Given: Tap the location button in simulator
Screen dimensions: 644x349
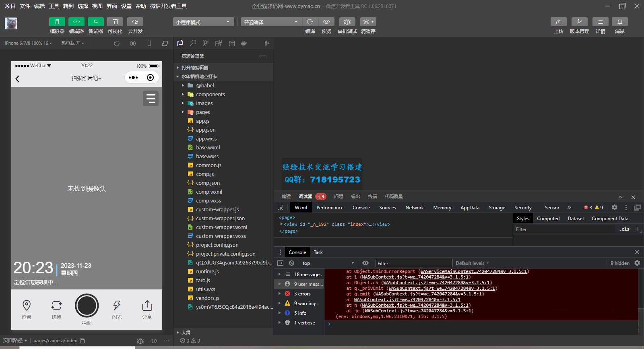Looking at the screenshot, I should pyautogui.click(x=26, y=309).
